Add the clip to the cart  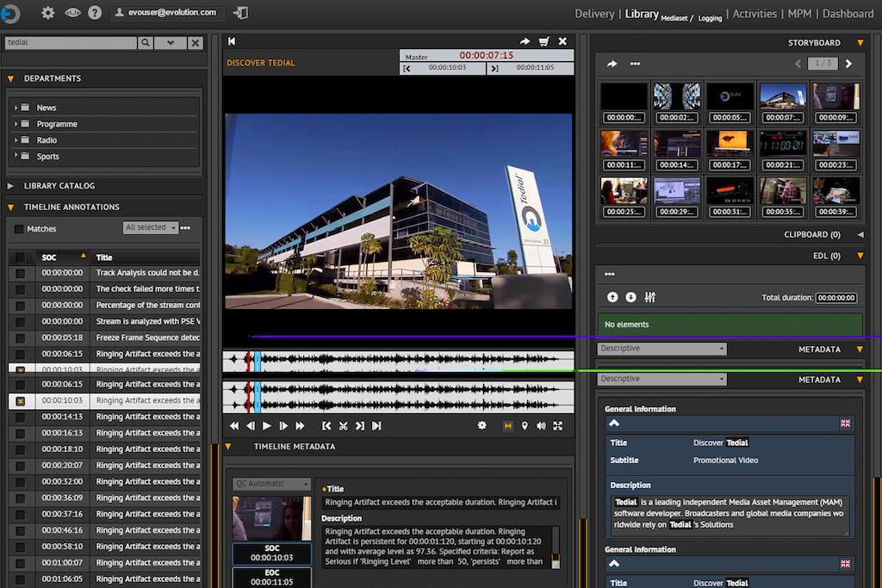tap(543, 41)
